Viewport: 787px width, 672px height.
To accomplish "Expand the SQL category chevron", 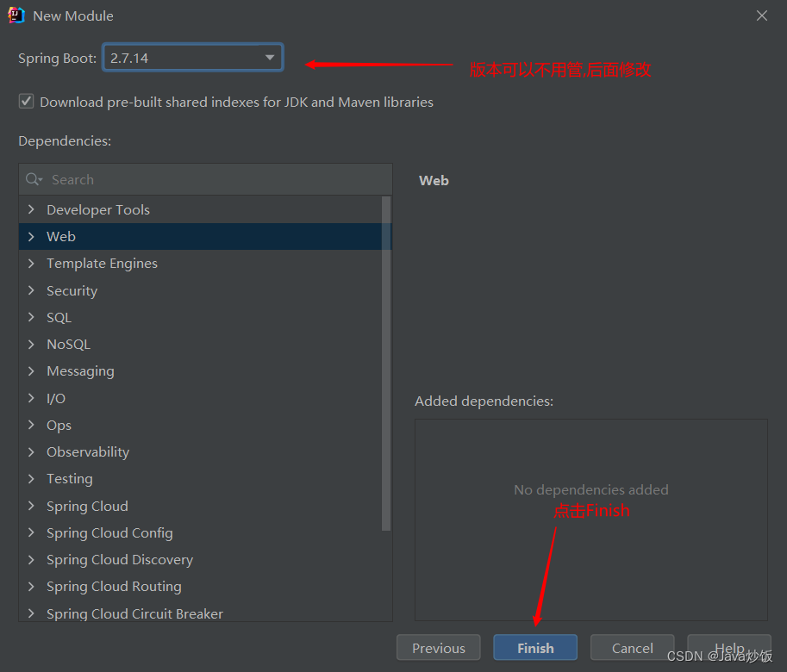I will [31, 317].
